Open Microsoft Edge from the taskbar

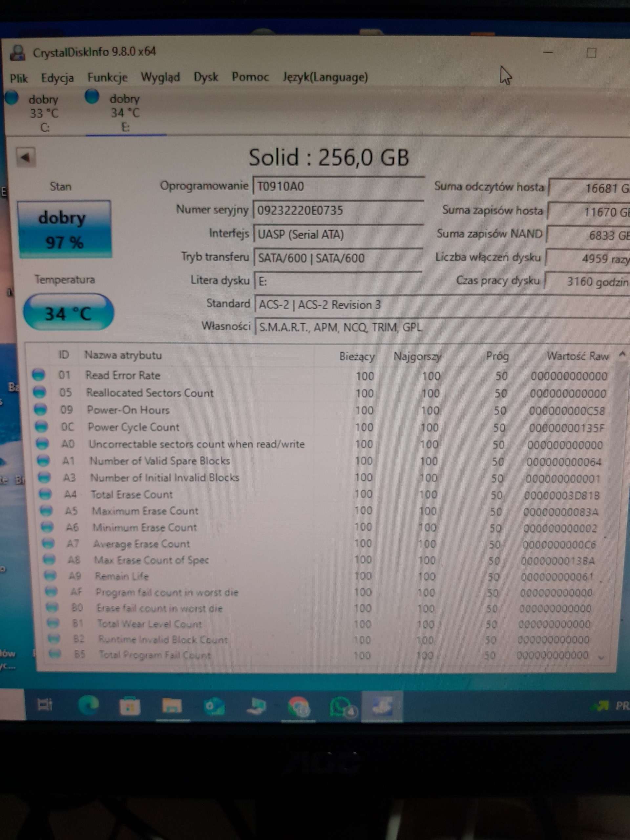89,705
